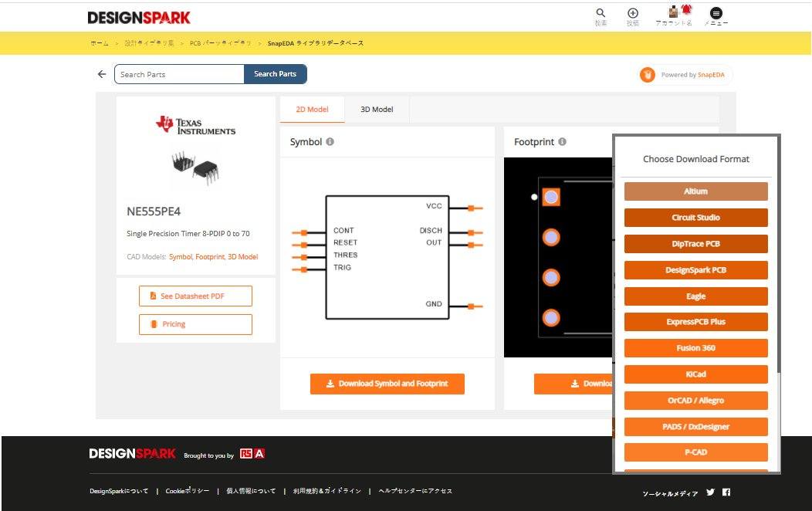Open the Facebook social icon
Image resolution: width=812 pixels, height=511 pixels.
(x=726, y=492)
